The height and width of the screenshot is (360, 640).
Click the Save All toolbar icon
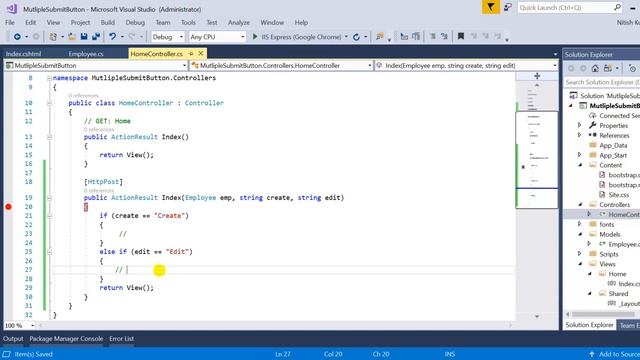[x=96, y=37]
